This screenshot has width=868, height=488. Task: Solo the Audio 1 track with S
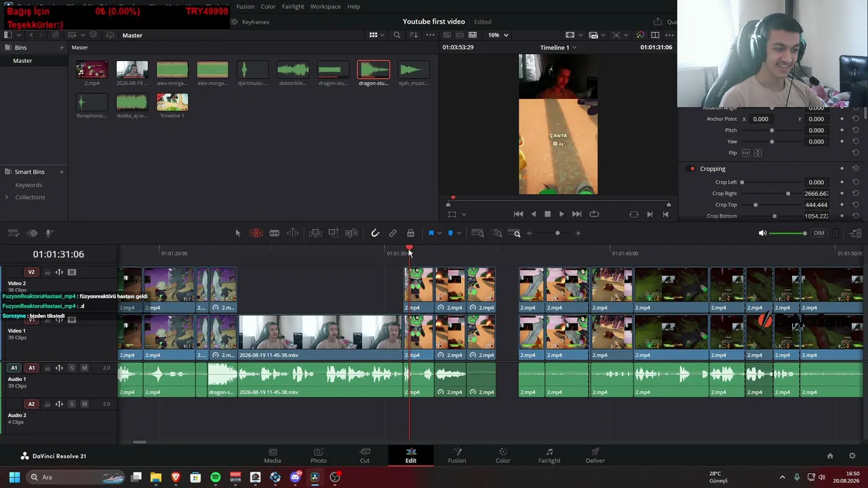(72, 368)
